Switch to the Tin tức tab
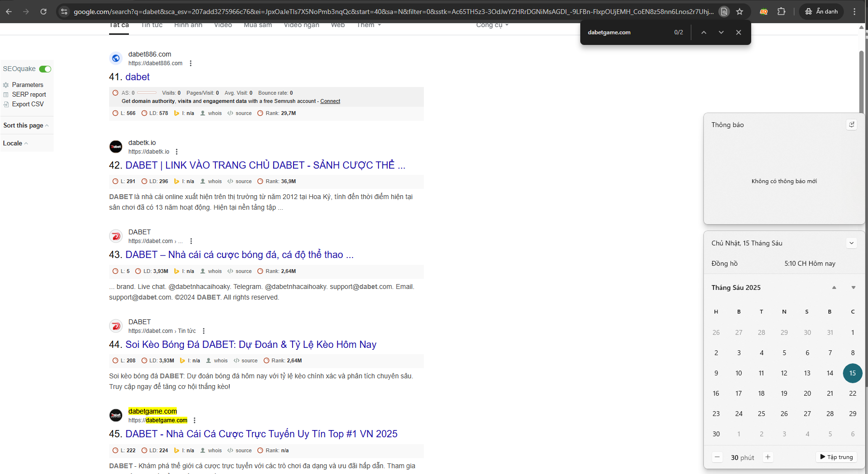The height and width of the screenshot is (474, 868). [x=152, y=25]
